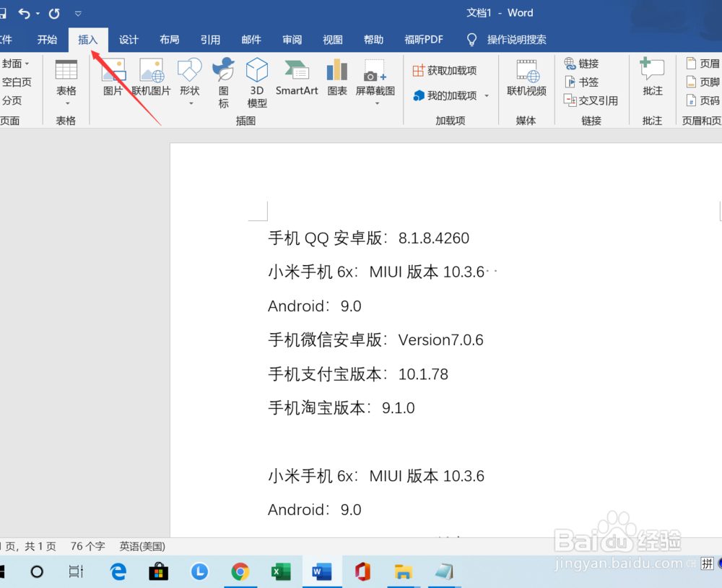Click the 联机视频 online video icon
This screenshot has width=722, height=588.
point(527,70)
